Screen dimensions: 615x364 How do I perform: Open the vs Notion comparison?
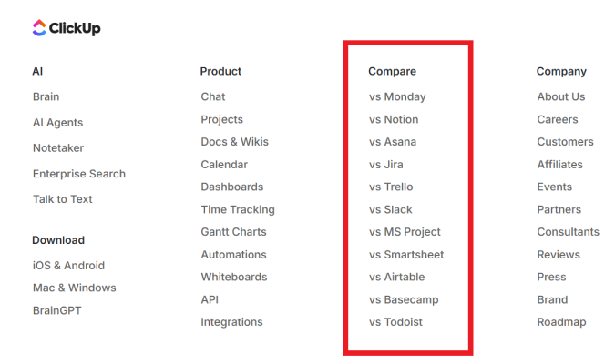click(x=394, y=119)
